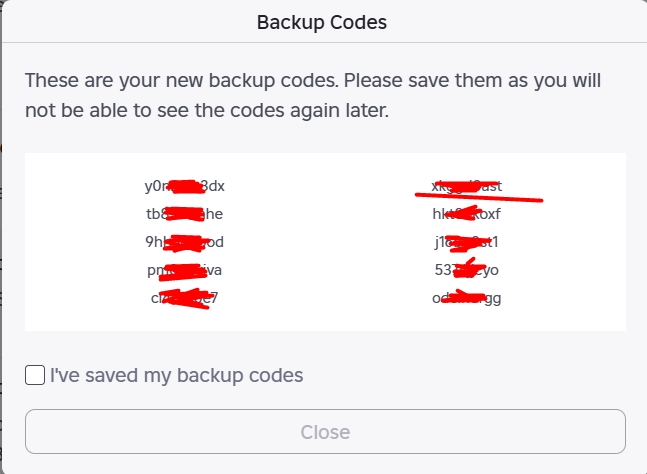The width and height of the screenshot is (647, 474).
Task: Click the 'Backup Codes' dialog title
Action: click(322, 21)
